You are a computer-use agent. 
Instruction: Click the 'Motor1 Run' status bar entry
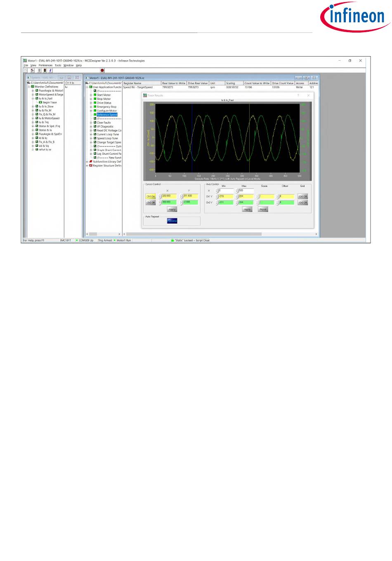(x=123, y=240)
